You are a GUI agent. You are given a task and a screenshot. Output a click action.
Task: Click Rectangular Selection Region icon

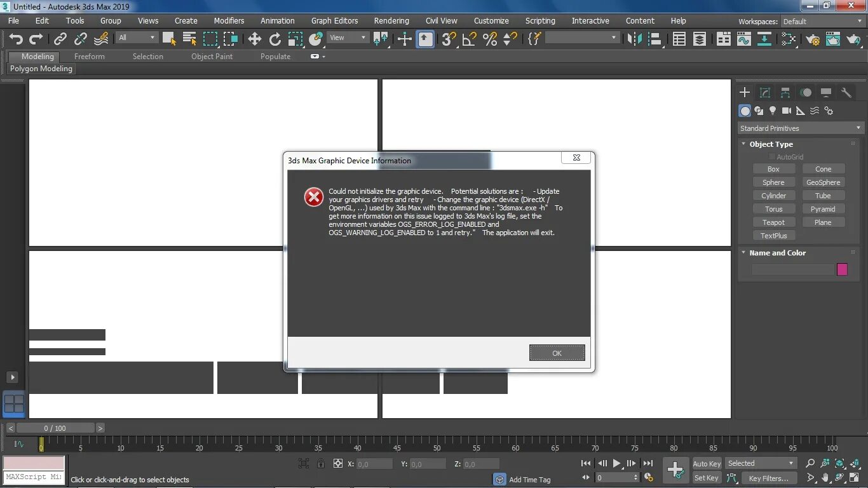click(210, 39)
